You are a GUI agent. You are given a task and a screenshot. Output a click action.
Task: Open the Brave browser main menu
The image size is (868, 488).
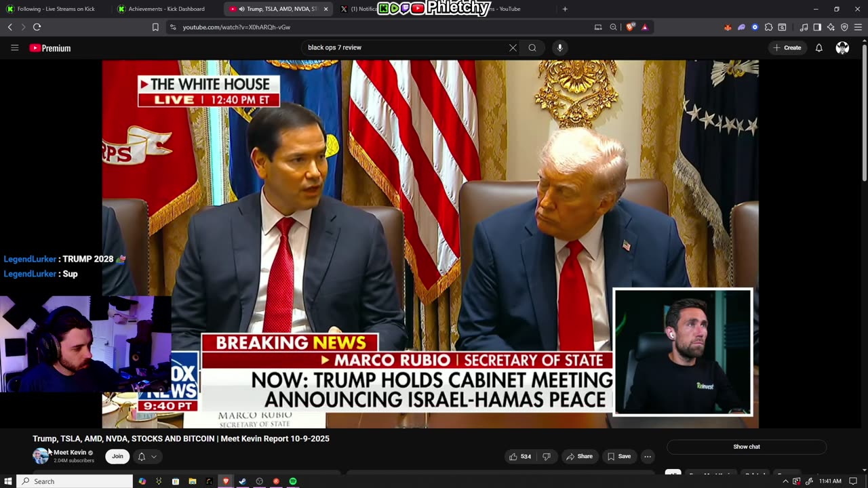point(858,27)
